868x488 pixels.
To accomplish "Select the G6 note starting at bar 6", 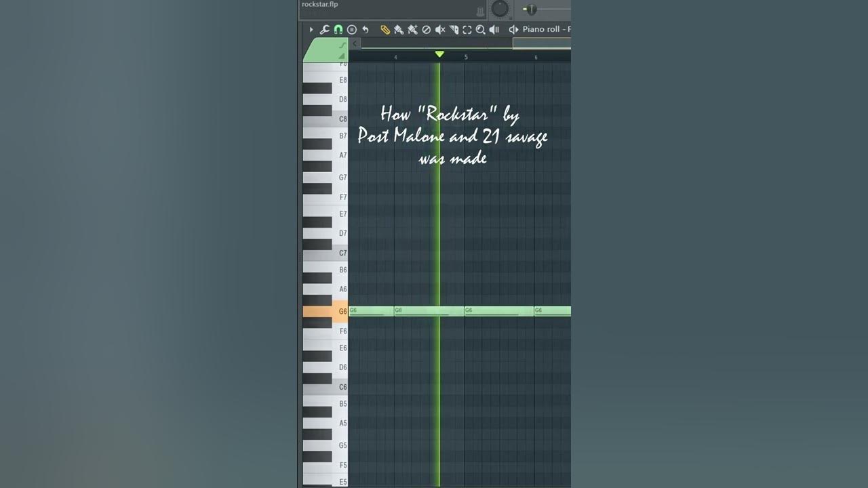I will [x=553, y=311].
